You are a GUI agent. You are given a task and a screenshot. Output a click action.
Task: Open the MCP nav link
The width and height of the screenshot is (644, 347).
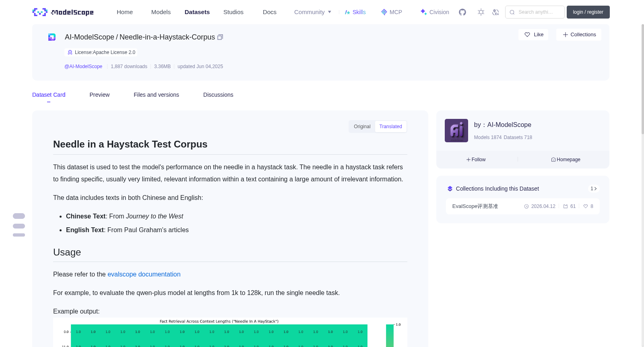pos(392,12)
